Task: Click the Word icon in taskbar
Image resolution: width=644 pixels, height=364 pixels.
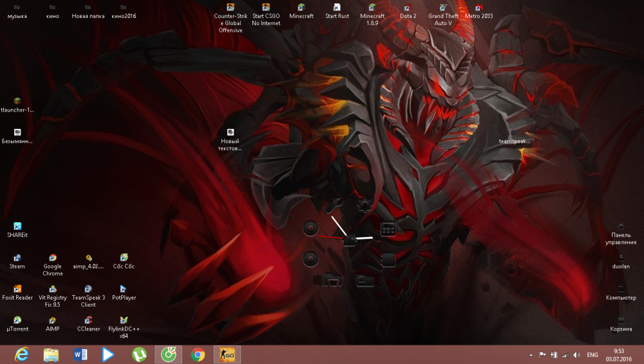Action: pyautogui.click(x=80, y=354)
